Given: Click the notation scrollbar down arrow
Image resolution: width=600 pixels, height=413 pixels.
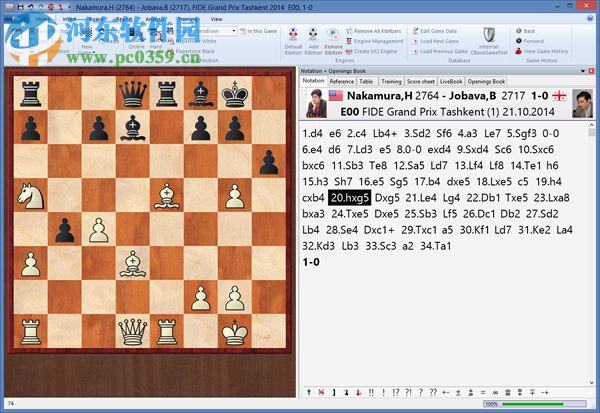Looking at the screenshot, I should click(x=592, y=382).
